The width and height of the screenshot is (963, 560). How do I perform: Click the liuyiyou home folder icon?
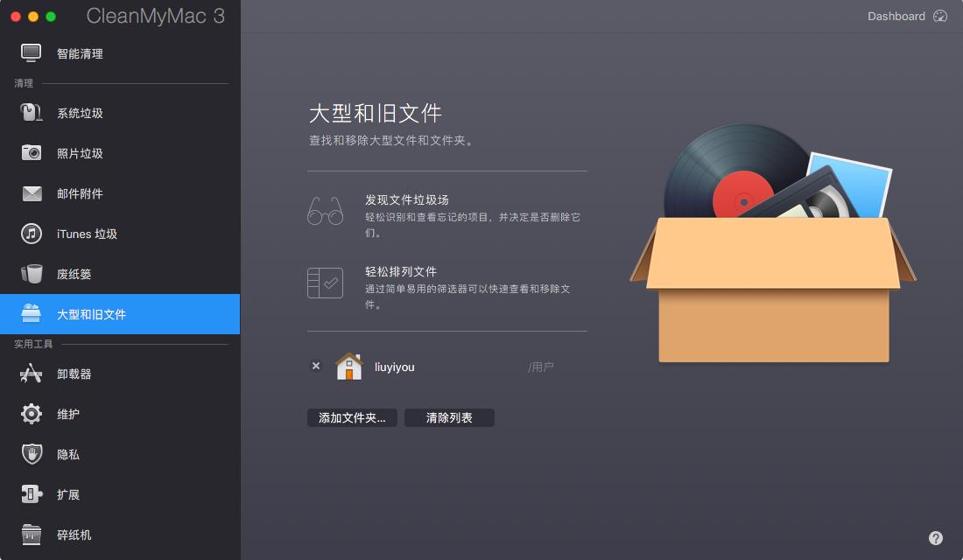pos(348,367)
